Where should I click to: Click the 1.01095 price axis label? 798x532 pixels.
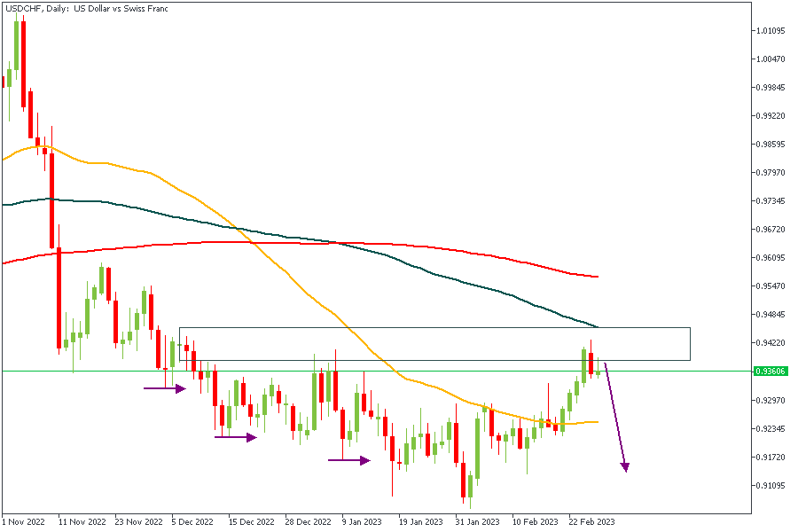pos(771,31)
